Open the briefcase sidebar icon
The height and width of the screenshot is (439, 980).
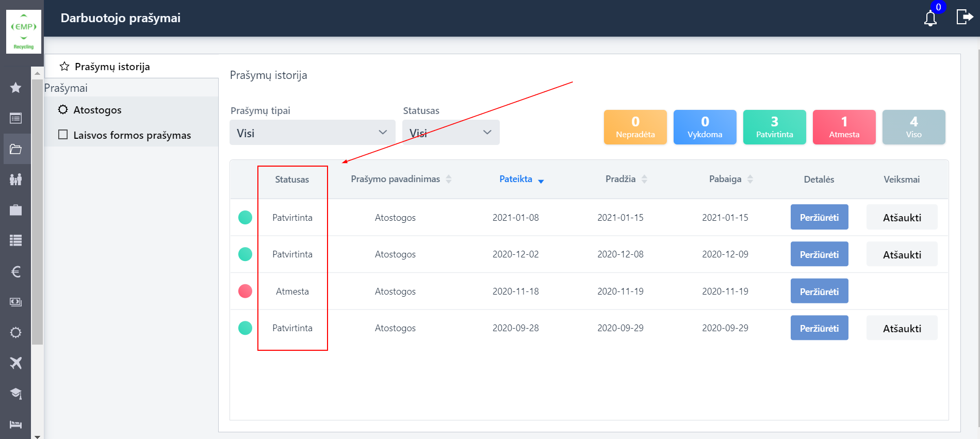16,210
